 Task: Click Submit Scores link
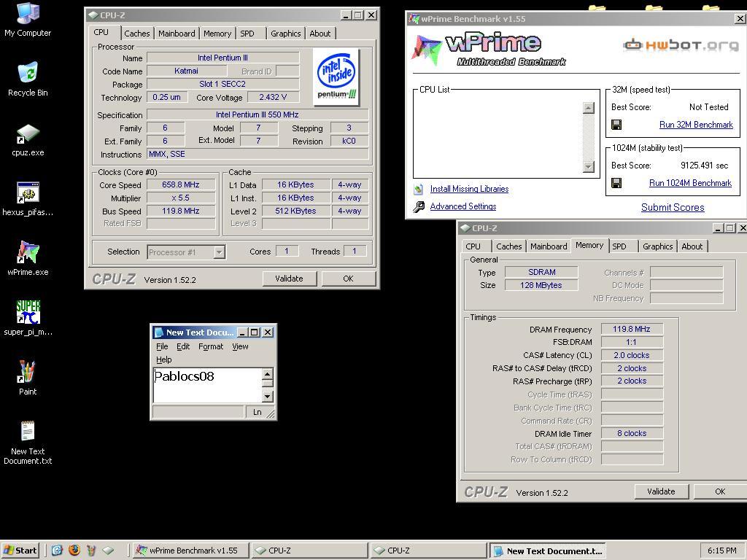(x=673, y=208)
